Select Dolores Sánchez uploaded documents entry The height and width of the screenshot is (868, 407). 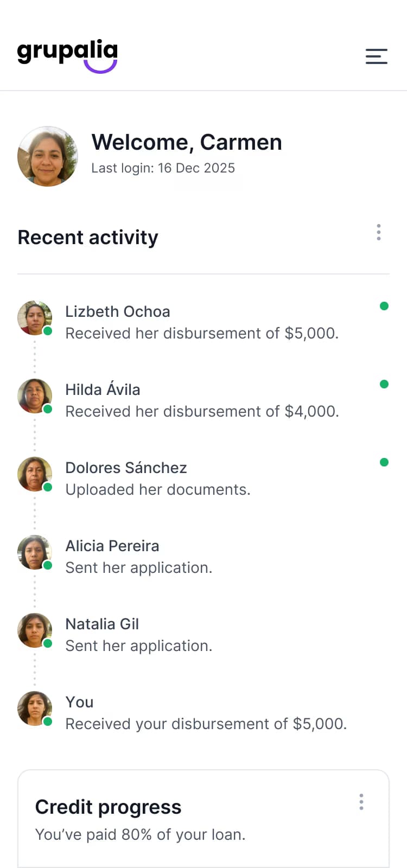click(x=158, y=489)
